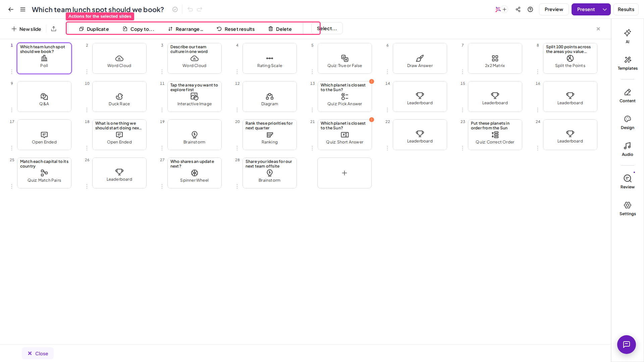
Task: Select the Quiz: Match Pairs slide
Action: (x=44, y=173)
